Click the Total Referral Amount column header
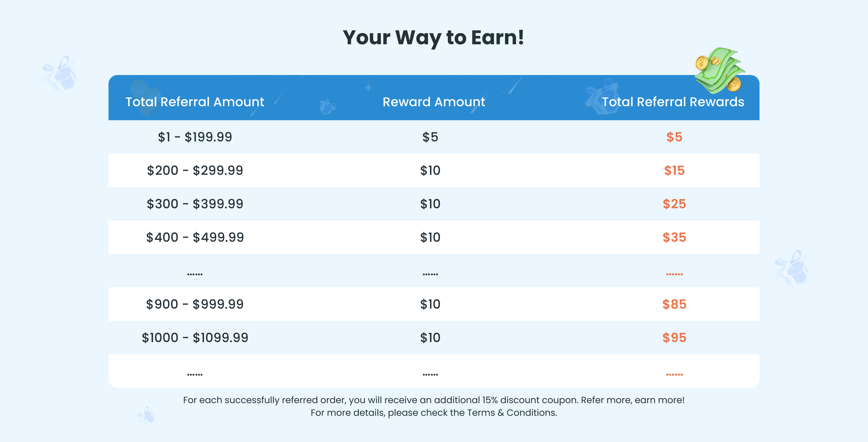Viewport: 868px width, 442px height. [195, 102]
